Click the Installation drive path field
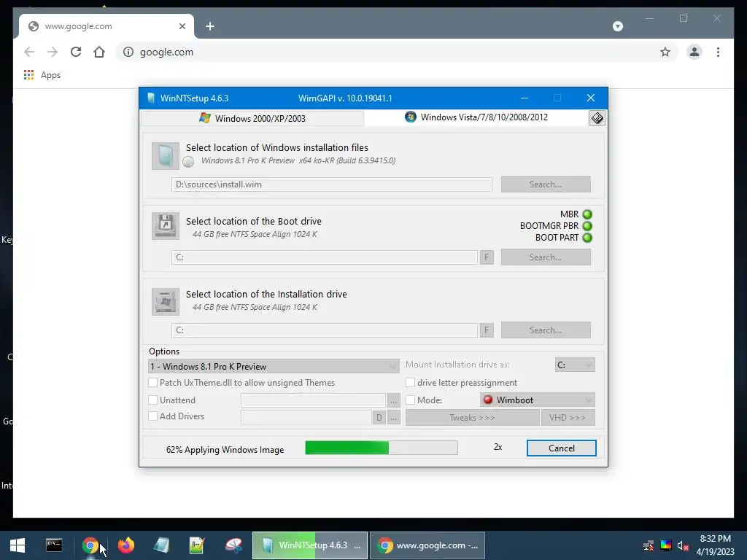The image size is (747, 560). (325, 330)
